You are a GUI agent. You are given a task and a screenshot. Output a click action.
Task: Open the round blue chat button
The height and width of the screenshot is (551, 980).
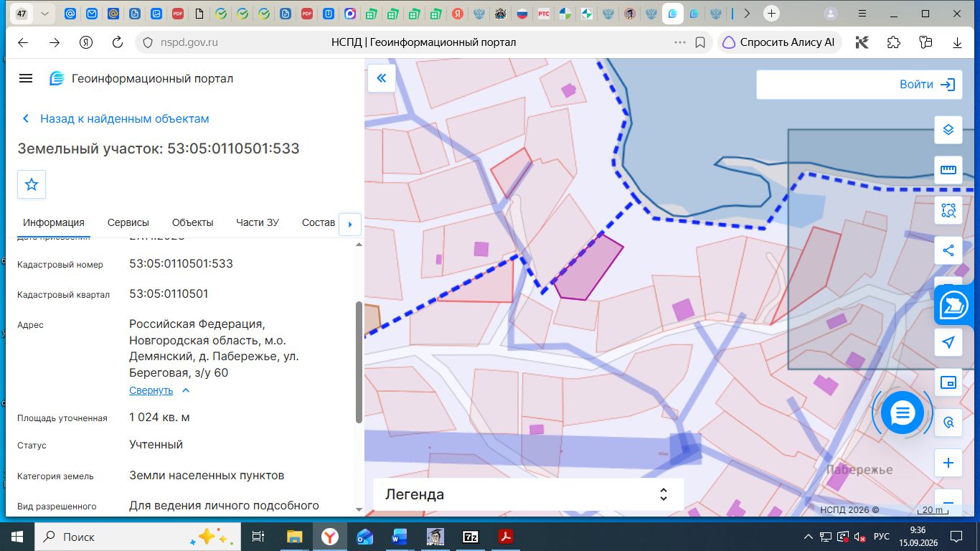pyautogui.click(x=903, y=413)
